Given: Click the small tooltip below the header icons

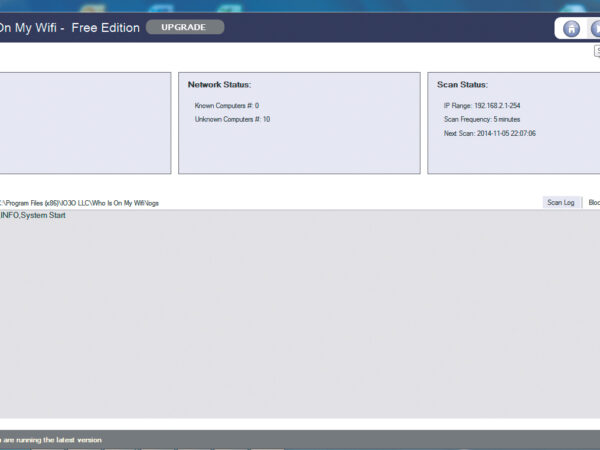Looking at the screenshot, I should coord(596,52).
